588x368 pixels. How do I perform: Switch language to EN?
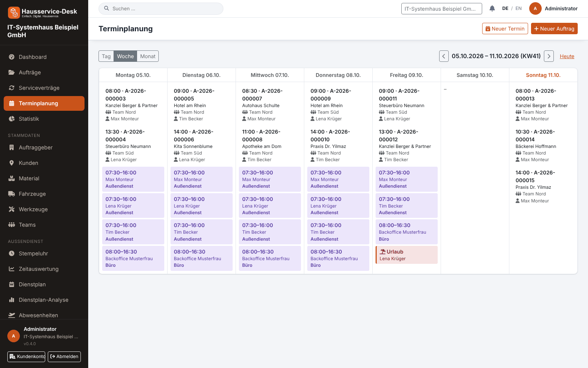pyautogui.click(x=519, y=8)
